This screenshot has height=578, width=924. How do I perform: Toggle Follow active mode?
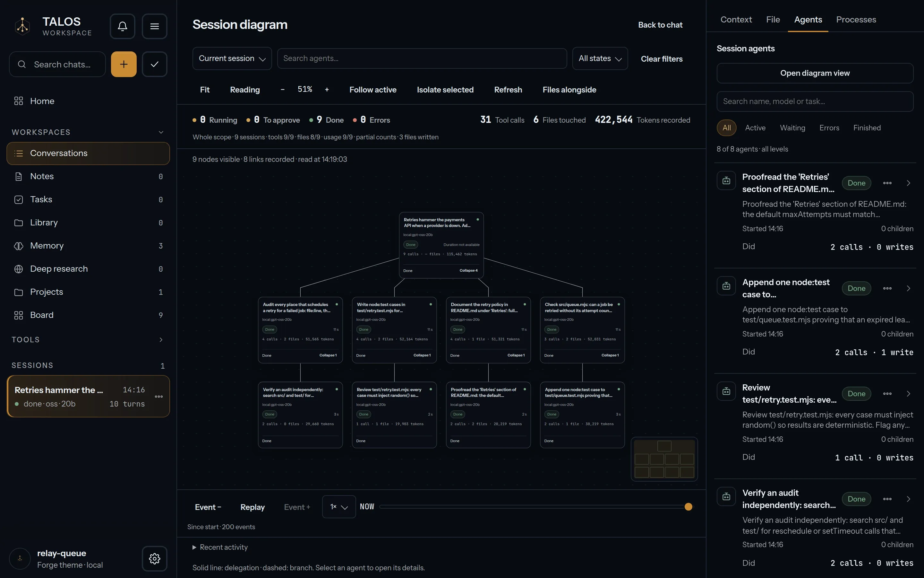pos(373,90)
